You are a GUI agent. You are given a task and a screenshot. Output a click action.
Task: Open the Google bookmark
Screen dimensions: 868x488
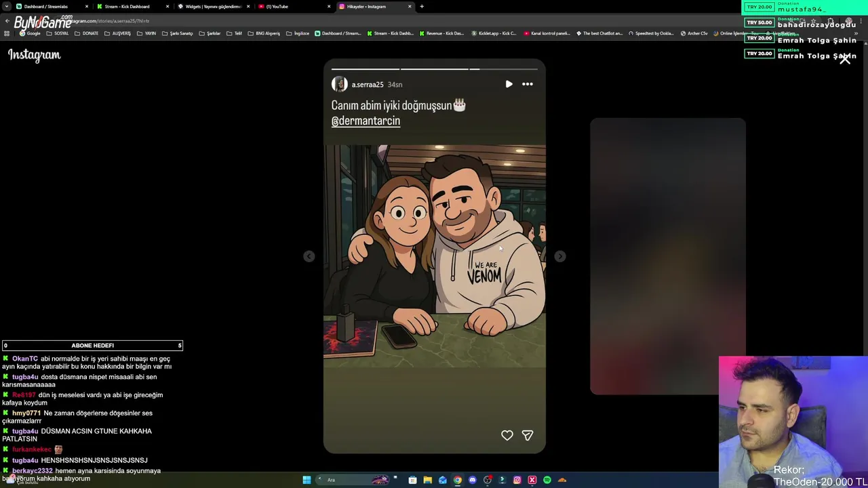pos(30,33)
